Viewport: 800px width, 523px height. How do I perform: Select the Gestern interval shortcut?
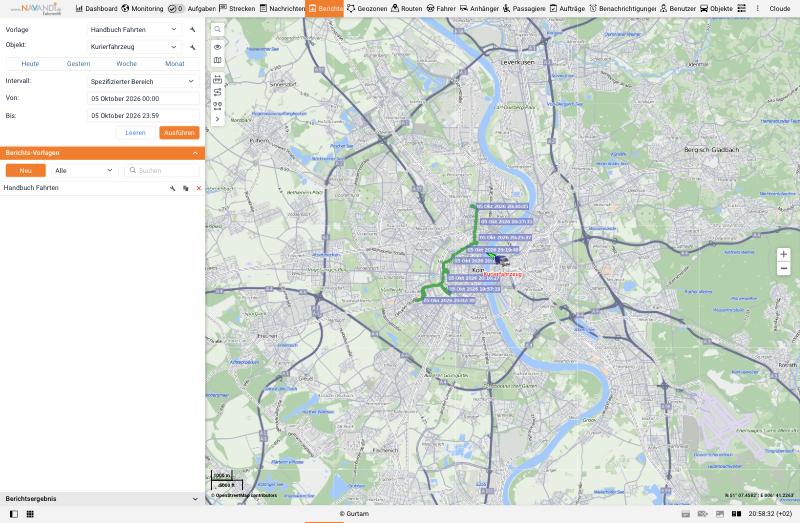tap(79, 64)
